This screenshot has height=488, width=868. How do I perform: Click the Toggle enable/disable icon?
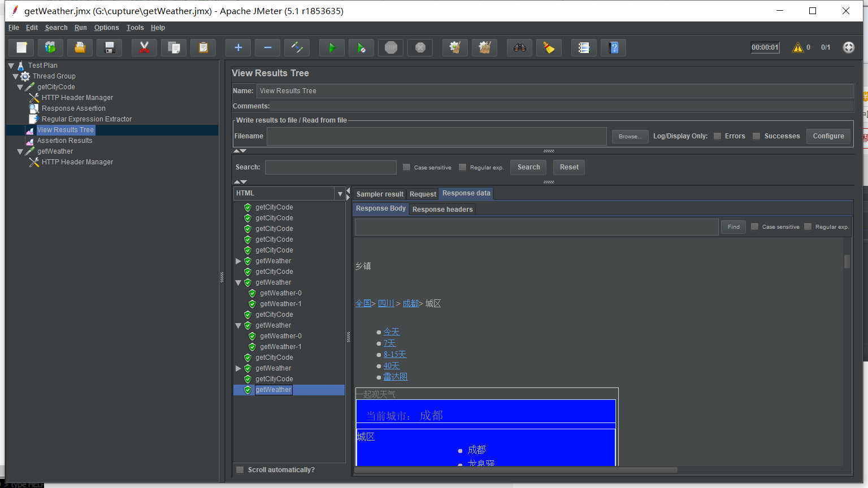tap(297, 47)
